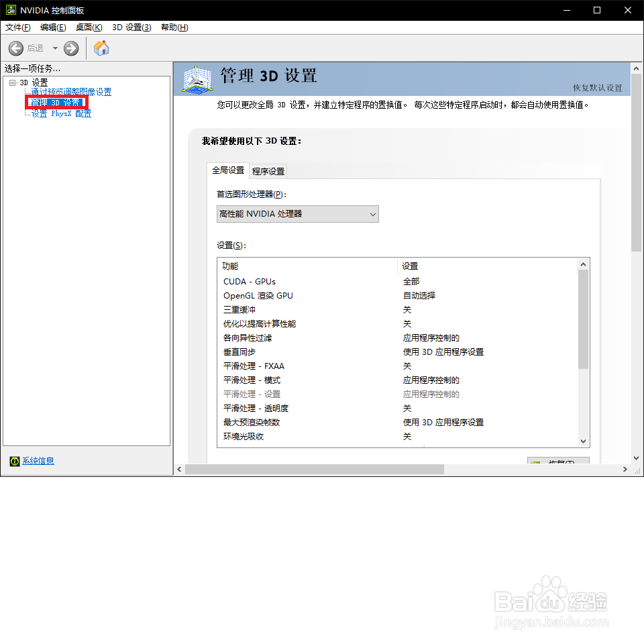Click the settings list vertical scrollbar thumb
The height and width of the screenshot is (644, 644).
tap(583, 319)
